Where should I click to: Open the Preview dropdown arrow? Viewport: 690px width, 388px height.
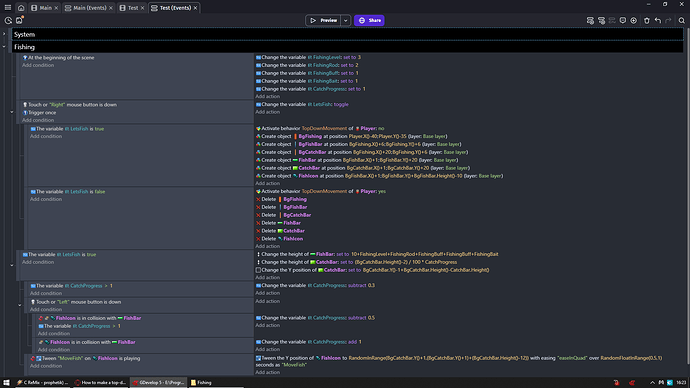point(346,20)
